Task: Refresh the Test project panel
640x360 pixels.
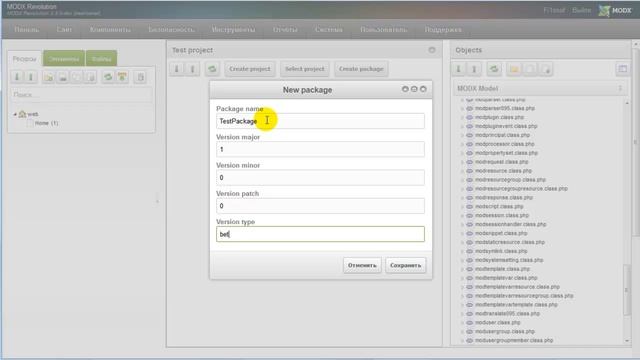Action: pos(212,69)
